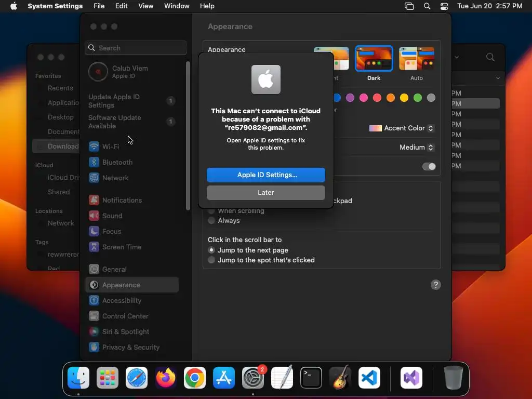Screen dimensions: 532x399
Task: Open Sound settings icon
Action: (94, 216)
